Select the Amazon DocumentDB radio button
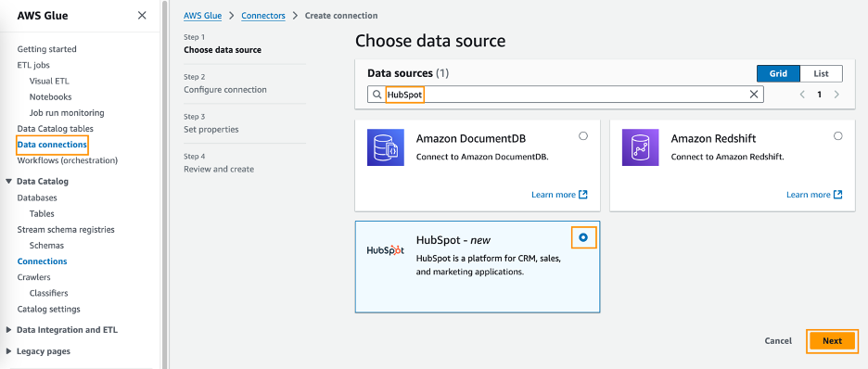The height and width of the screenshot is (369, 868). pos(583,136)
